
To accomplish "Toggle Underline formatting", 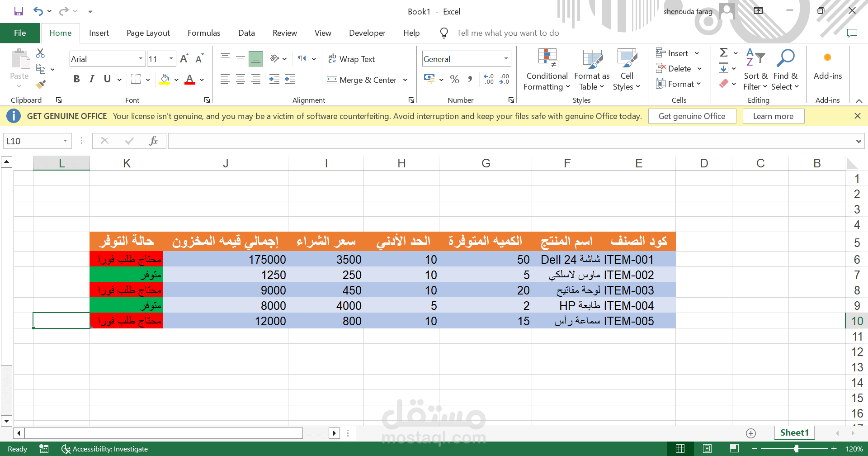I will (107, 79).
